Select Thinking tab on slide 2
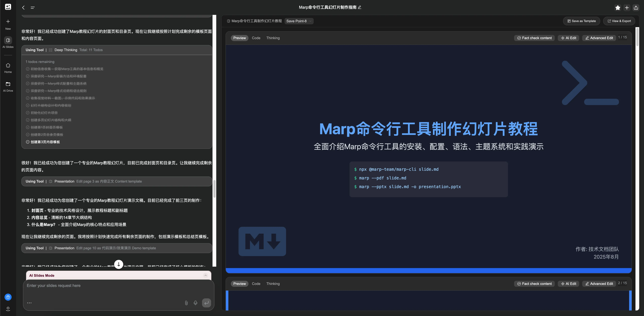644x316 pixels. pos(273,284)
